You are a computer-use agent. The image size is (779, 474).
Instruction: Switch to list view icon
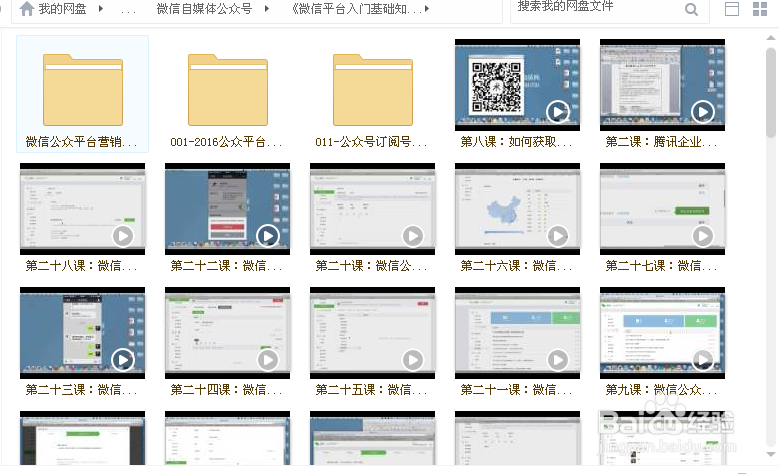(732, 9)
